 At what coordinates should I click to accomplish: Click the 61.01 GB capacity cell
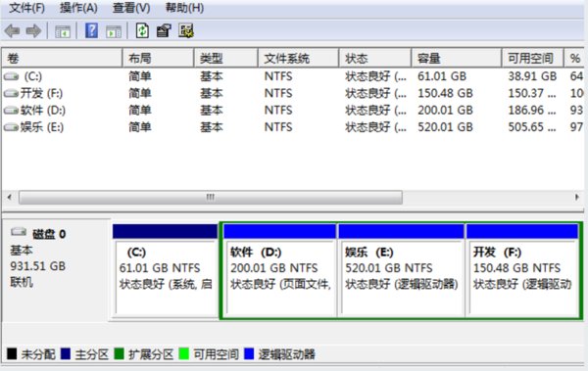[x=442, y=76]
